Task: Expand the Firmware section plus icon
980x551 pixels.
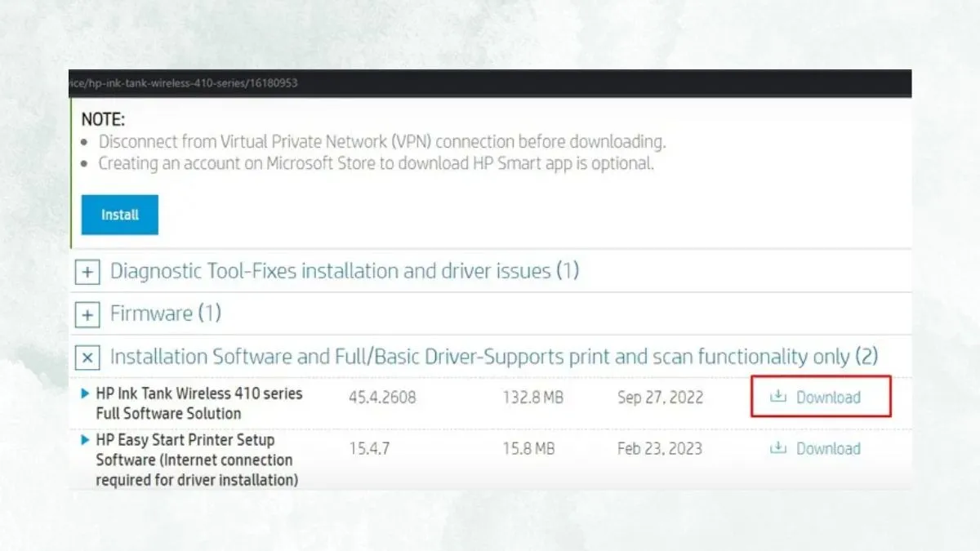Action: [87, 313]
